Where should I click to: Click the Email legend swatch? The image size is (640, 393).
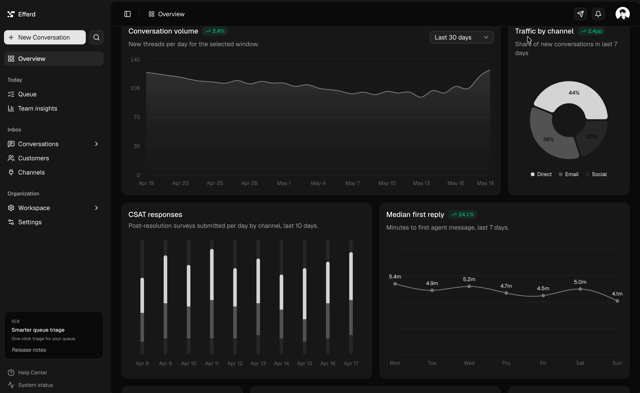(560, 174)
